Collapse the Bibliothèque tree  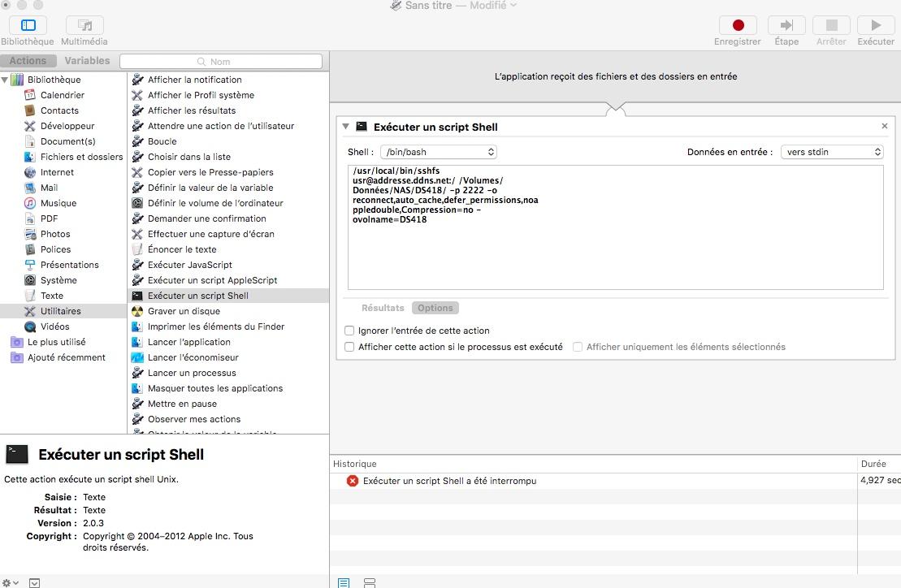pyautogui.click(x=5, y=80)
